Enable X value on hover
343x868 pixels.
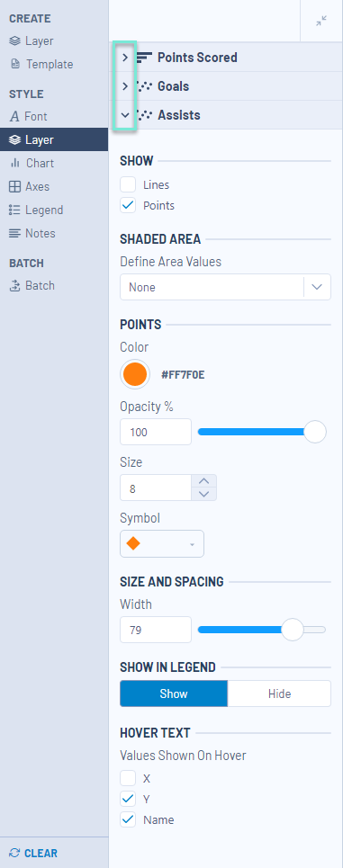[128, 778]
